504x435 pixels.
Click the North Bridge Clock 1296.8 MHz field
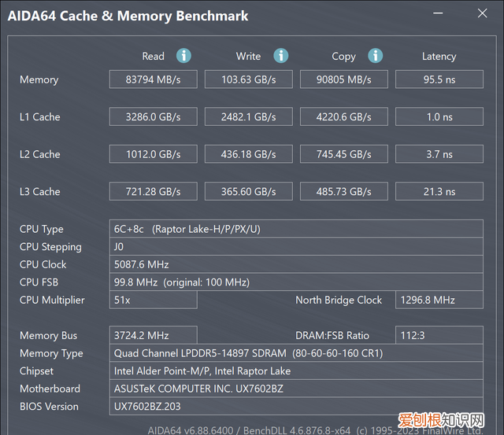(439, 300)
